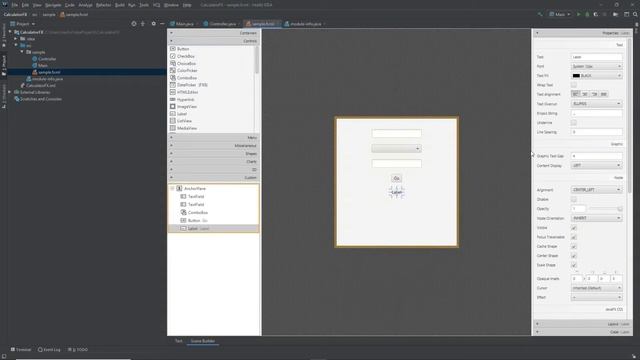
Task: Open the Terminal tool window
Action: tap(21, 350)
